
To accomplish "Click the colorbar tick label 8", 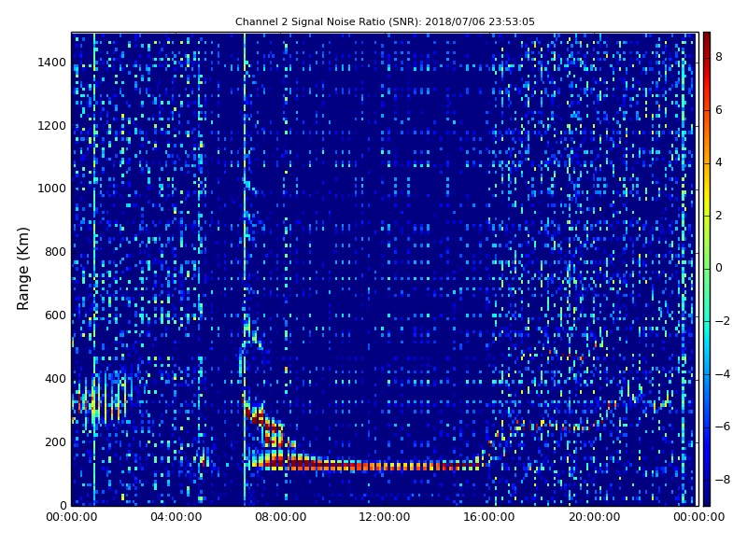I will click(719, 57).
